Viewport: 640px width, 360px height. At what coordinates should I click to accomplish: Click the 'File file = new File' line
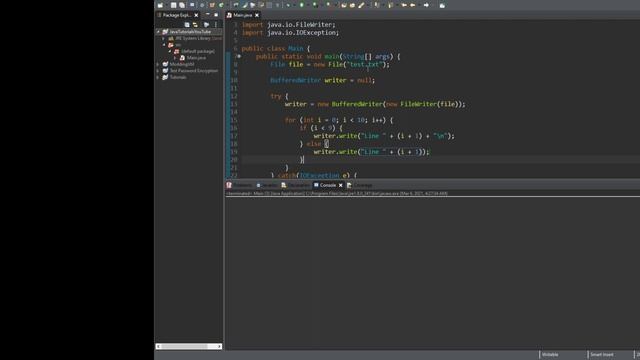click(330, 64)
